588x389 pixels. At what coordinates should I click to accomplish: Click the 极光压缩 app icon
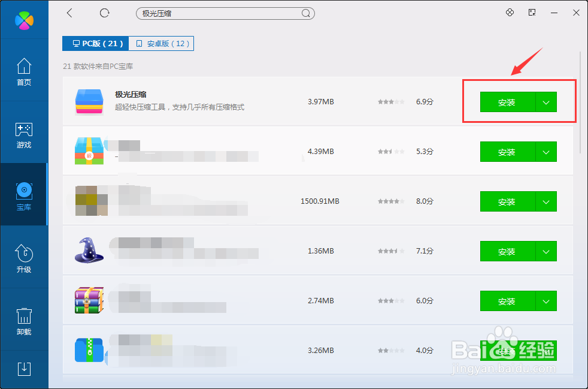(x=89, y=102)
